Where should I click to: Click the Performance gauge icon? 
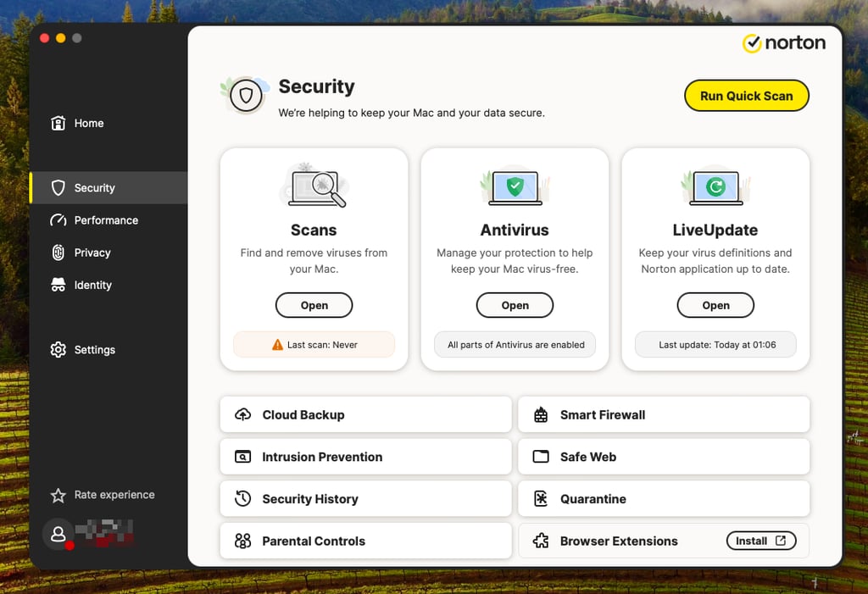[58, 220]
